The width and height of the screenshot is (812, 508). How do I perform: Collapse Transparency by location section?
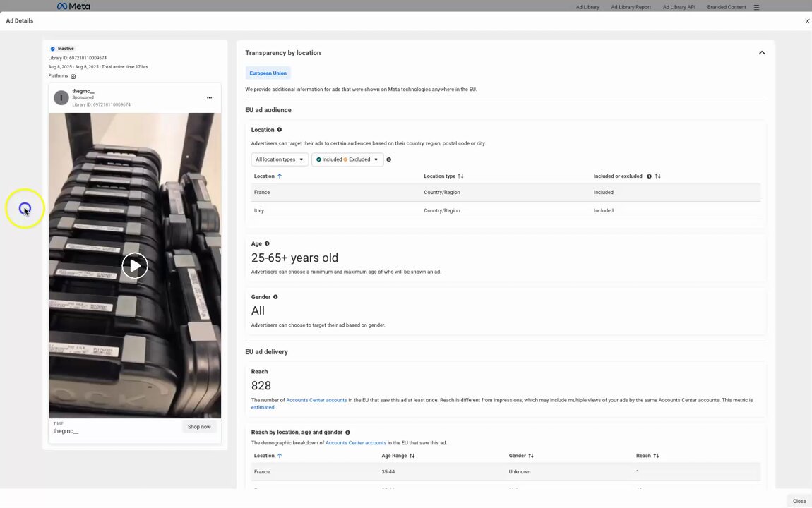coord(762,53)
